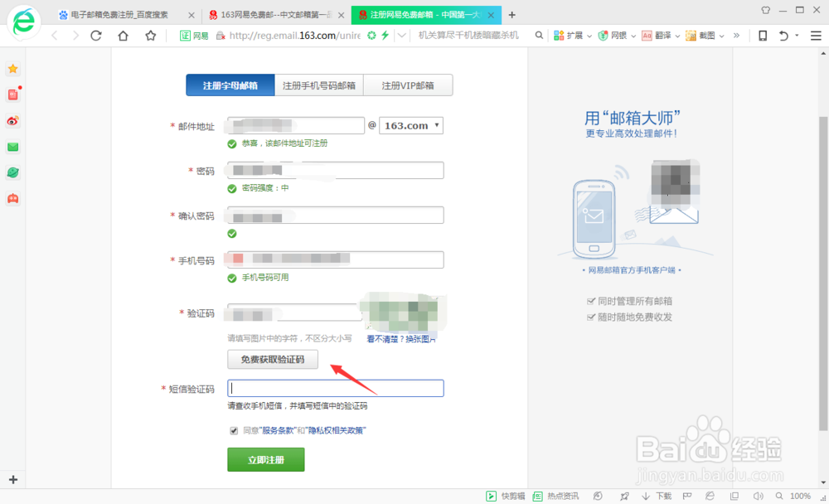Viewport: 829px width, 504px height.
Task: Click the browser forward arrow
Action: (x=75, y=36)
